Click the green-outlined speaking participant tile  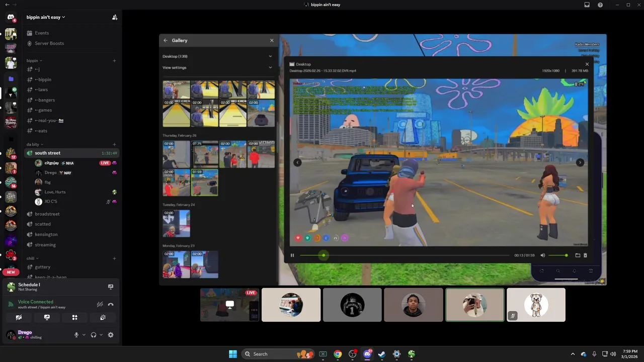[474, 305]
